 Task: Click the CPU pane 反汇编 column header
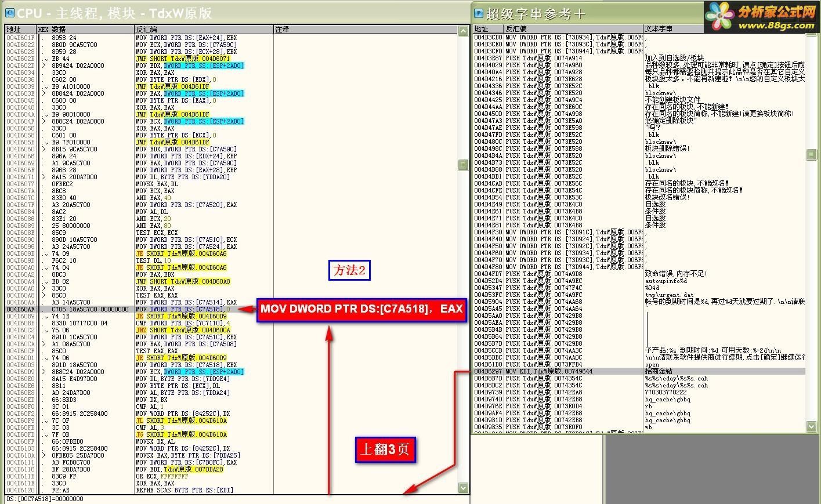pyautogui.click(x=204, y=29)
